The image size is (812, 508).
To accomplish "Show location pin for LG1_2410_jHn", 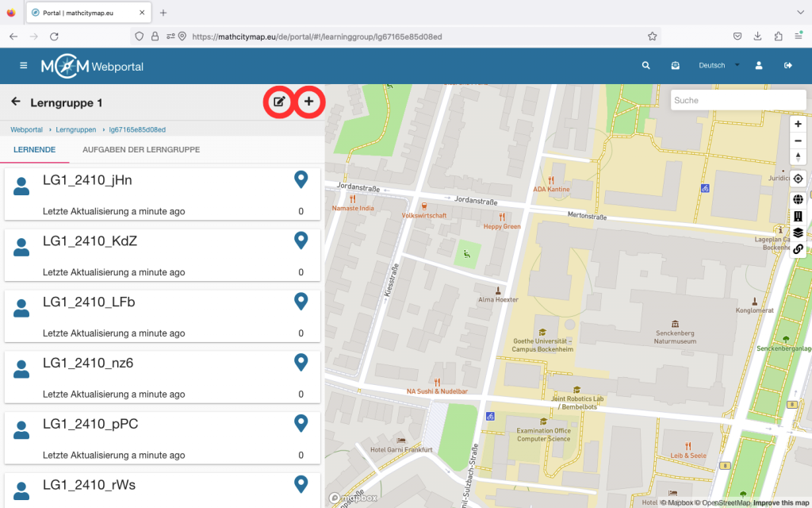I will (x=301, y=179).
